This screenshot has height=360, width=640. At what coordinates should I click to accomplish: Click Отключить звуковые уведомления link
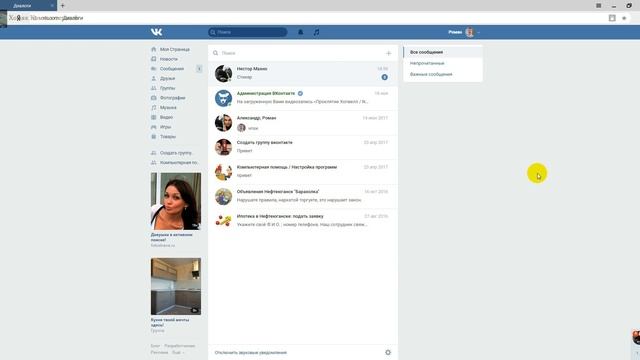coord(251,353)
